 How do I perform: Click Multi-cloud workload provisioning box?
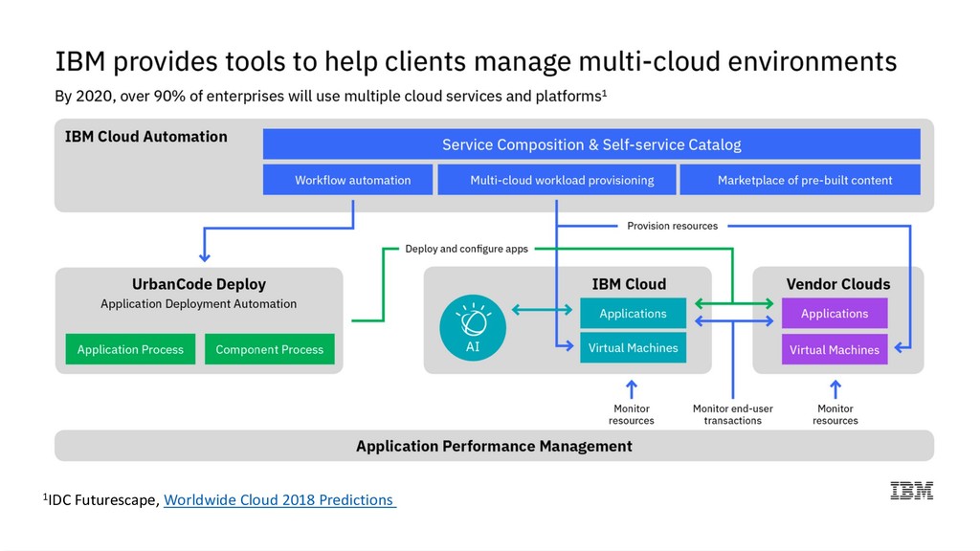coord(556,180)
